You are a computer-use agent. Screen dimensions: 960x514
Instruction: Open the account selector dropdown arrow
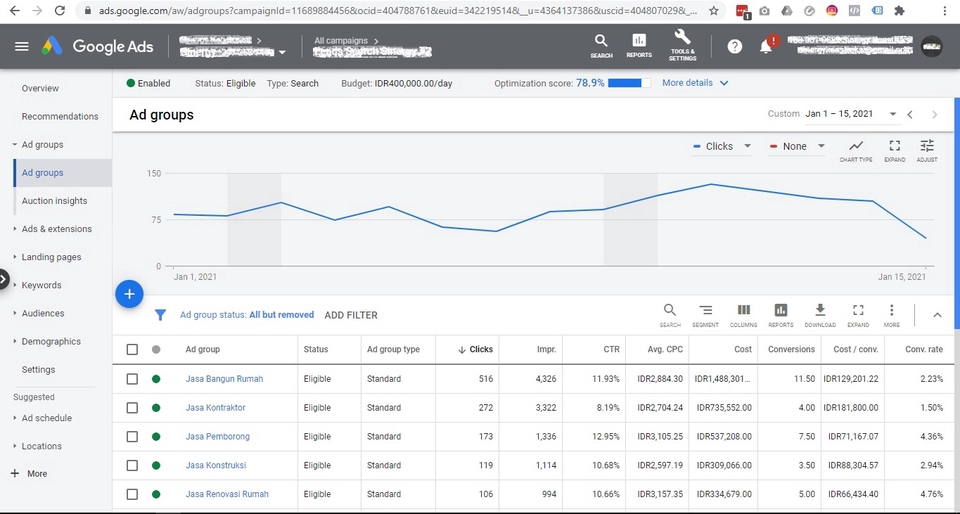click(282, 53)
